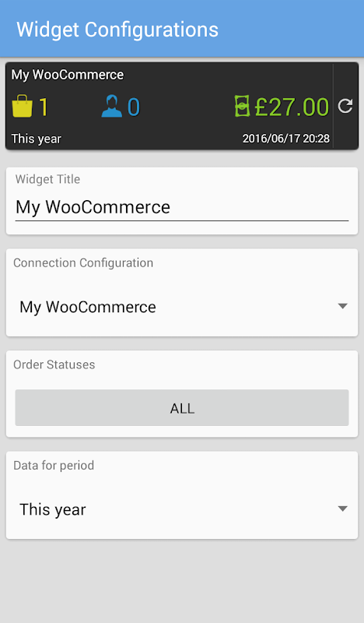Click the Widget Configurations header title
Viewport: 364px width, 623px height.
click(117, 30)
